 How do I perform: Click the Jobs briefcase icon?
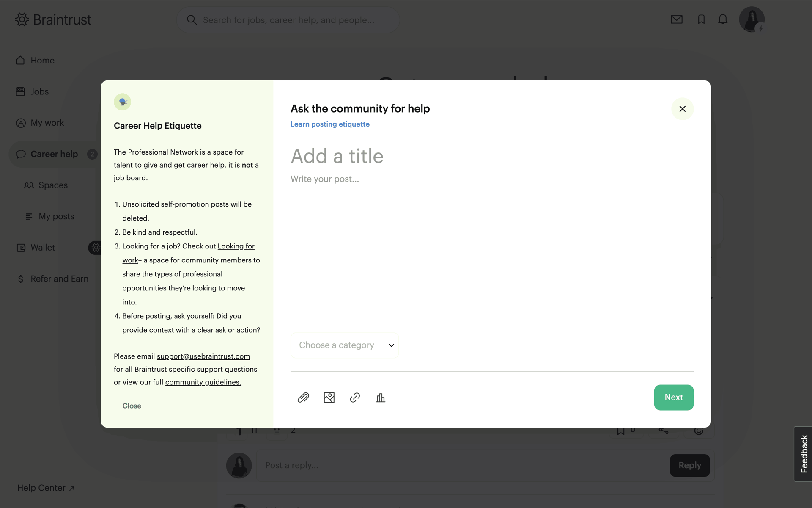point(20,91)
